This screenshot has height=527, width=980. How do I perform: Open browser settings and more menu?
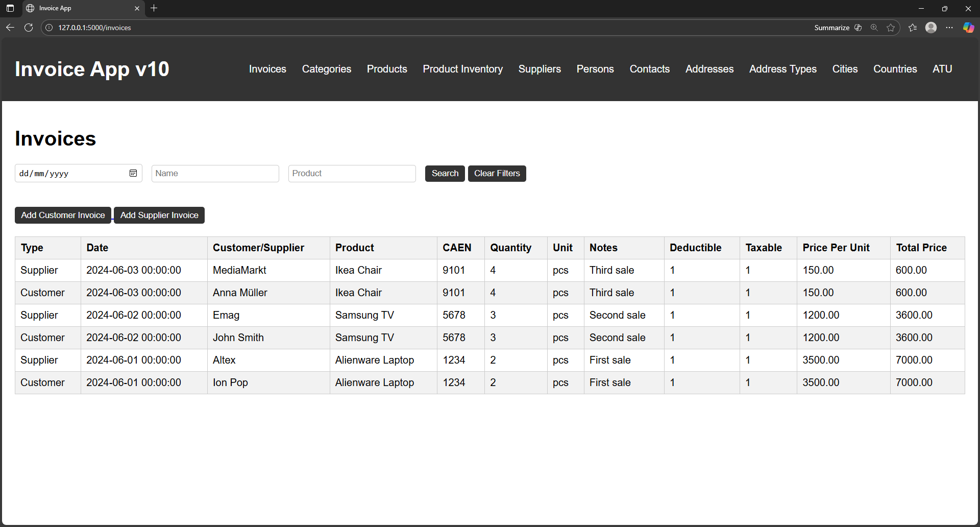(949, 28)
